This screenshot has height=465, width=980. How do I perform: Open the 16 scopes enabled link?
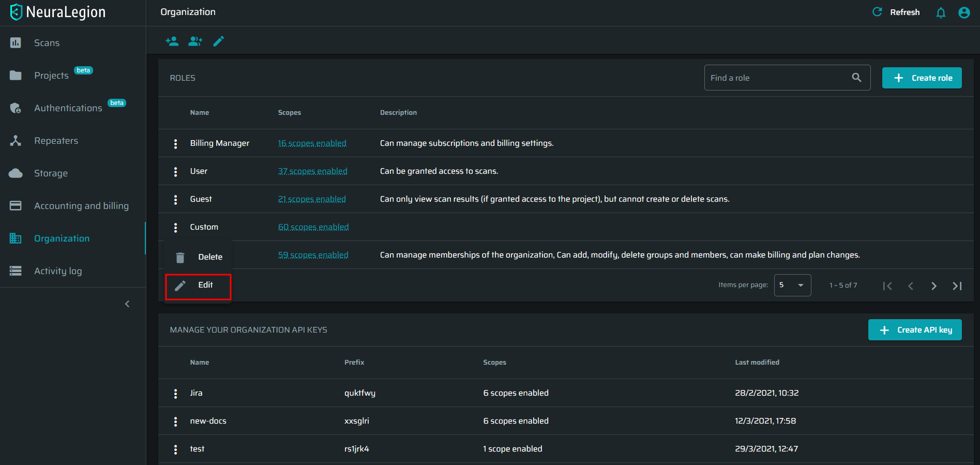[312, 143]
